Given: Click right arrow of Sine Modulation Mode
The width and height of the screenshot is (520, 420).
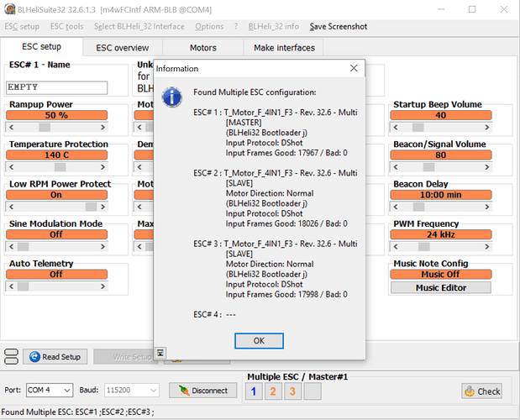Looking at the screenshot, I should coord(102,247).
